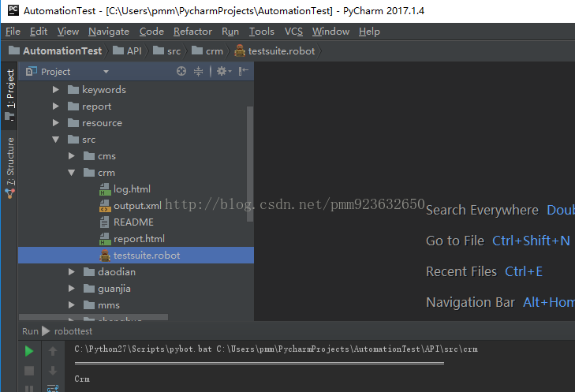Viewport: 575px width, 392px height.
Task: Click the README file icon
Action: [105, 222]
